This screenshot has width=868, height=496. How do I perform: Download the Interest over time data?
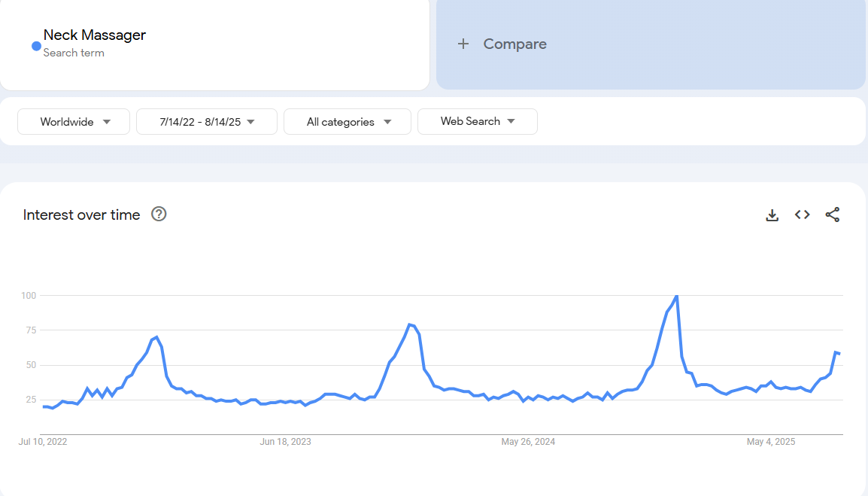point(772,215)
